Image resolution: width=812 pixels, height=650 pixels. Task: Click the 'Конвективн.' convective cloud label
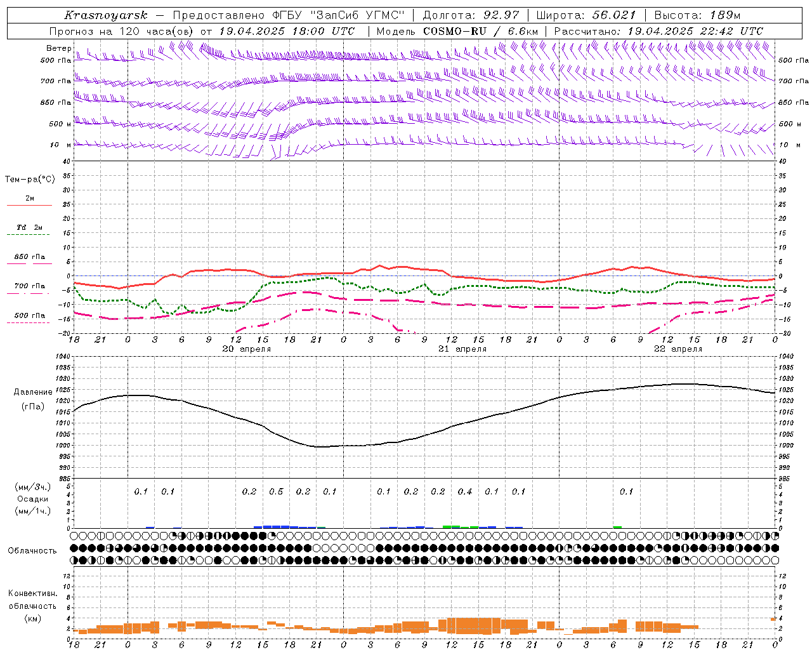click(x=32, y=594)
